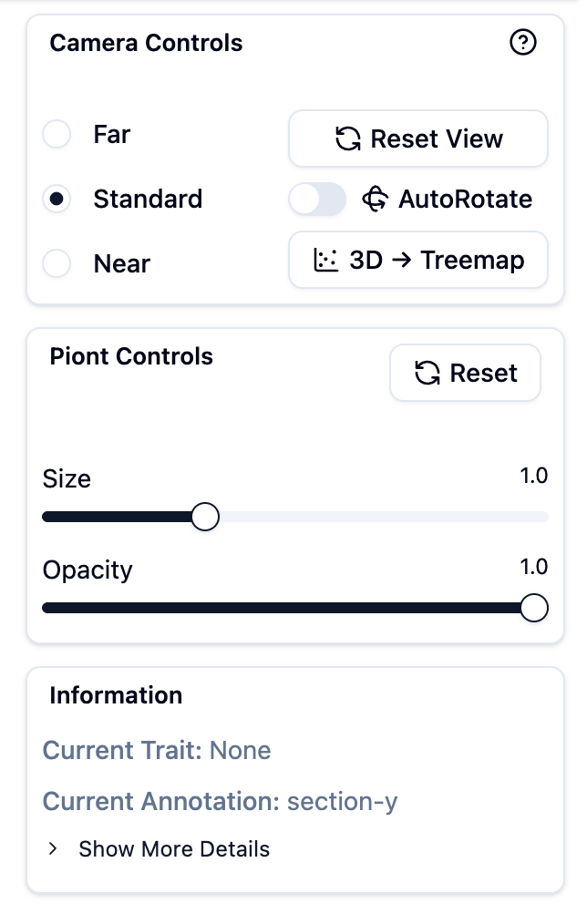Click the Reset View button
587x924 pixels.
click(417, 138)
